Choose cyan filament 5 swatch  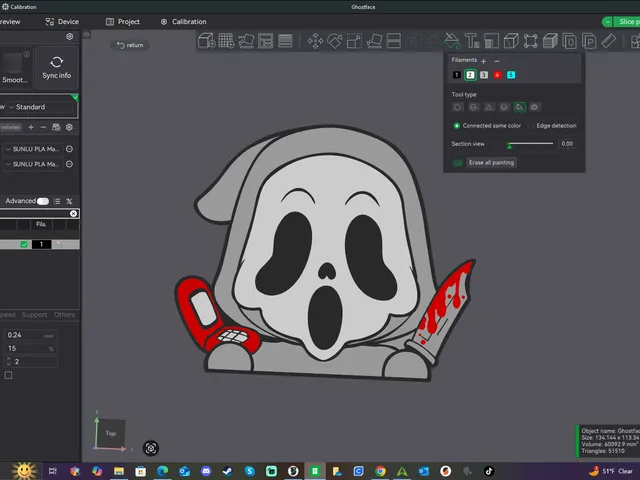point(511,75)
